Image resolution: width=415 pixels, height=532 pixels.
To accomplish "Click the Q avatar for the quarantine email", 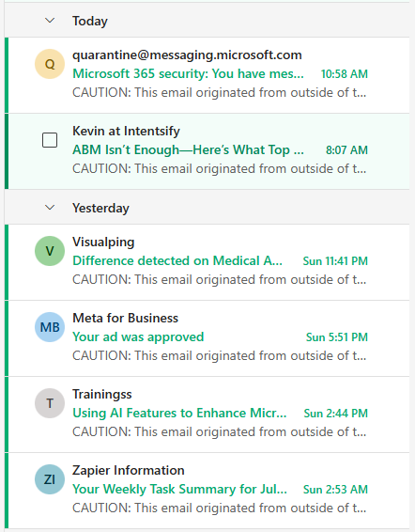I will 50,64.
